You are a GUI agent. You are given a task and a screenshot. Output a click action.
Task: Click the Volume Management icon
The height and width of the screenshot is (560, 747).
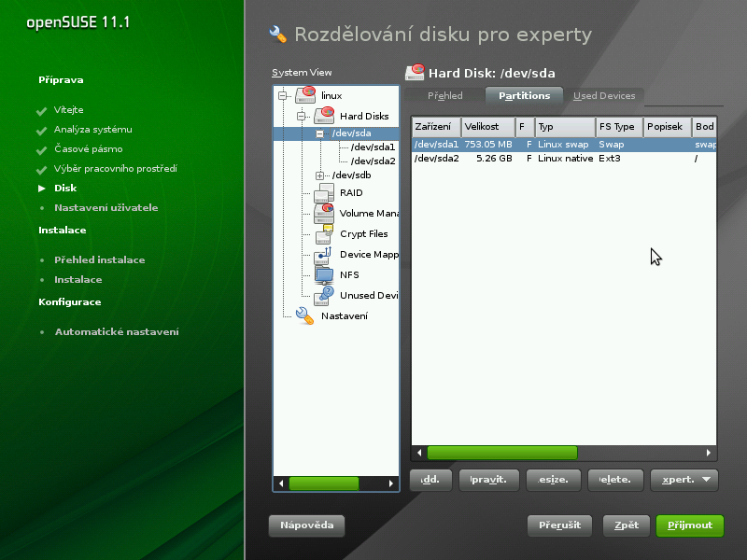(324, 214)
